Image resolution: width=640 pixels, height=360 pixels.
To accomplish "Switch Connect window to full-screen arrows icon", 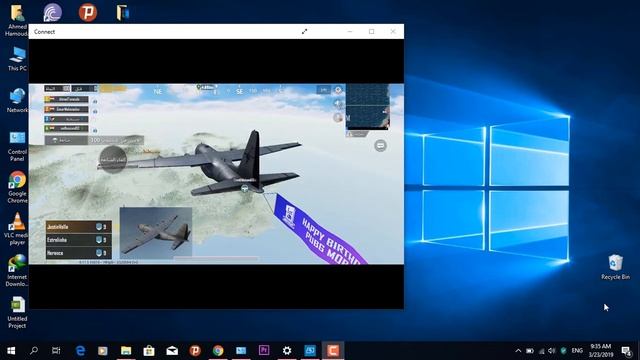I will click(x=304, y=31).
